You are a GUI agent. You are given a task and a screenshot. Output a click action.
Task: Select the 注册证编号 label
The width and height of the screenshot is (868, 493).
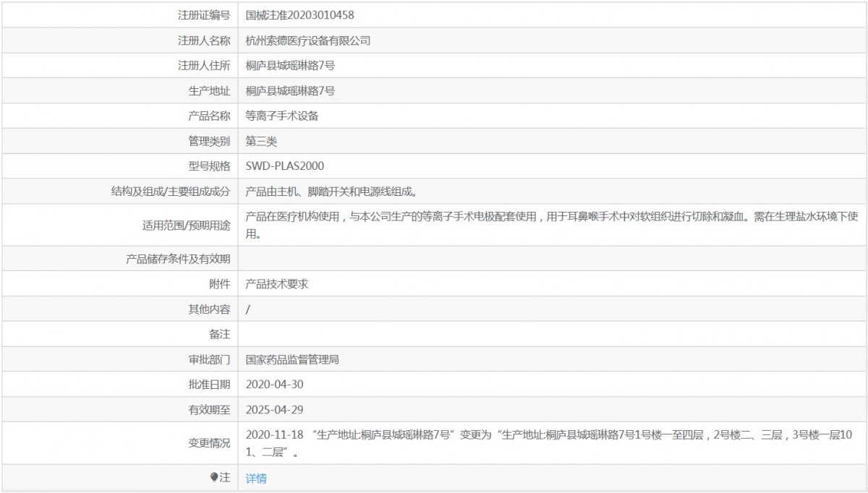click(x=204, y=14)
